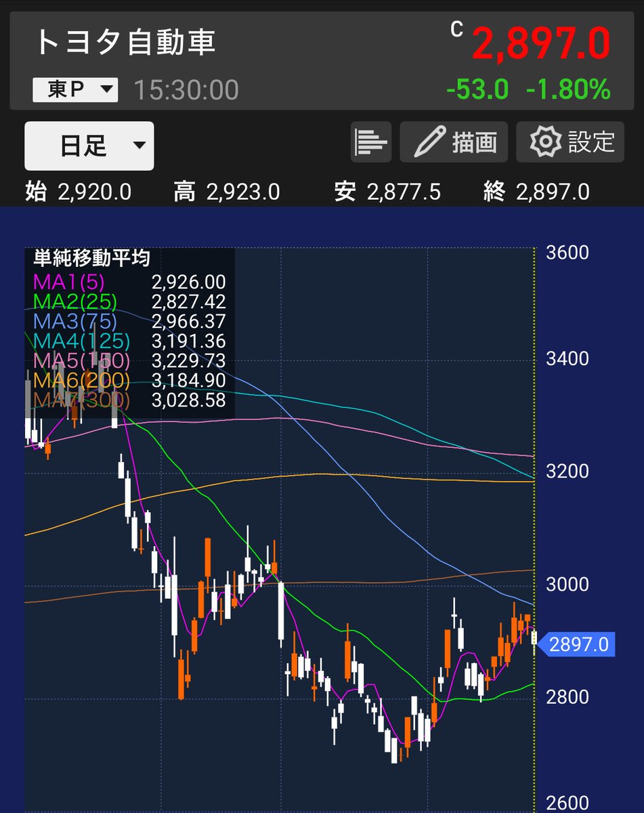Click the 2897.0 blue price tag marker

click(577, 644)
